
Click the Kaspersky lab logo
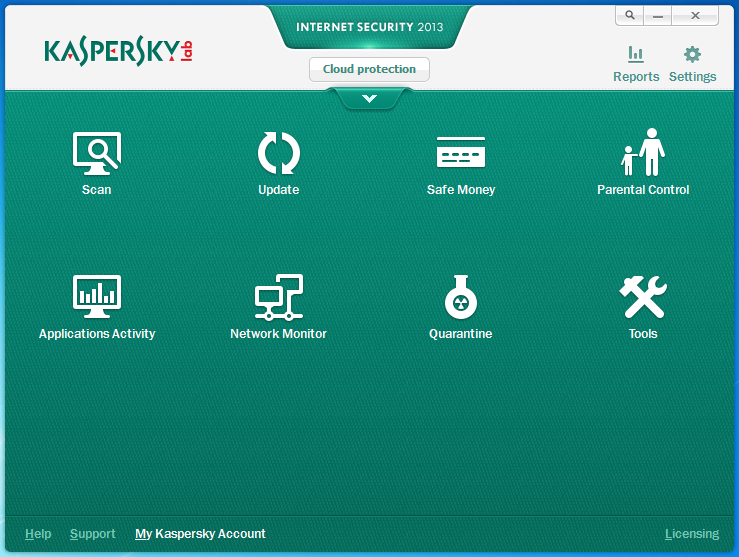coord(118,52)
